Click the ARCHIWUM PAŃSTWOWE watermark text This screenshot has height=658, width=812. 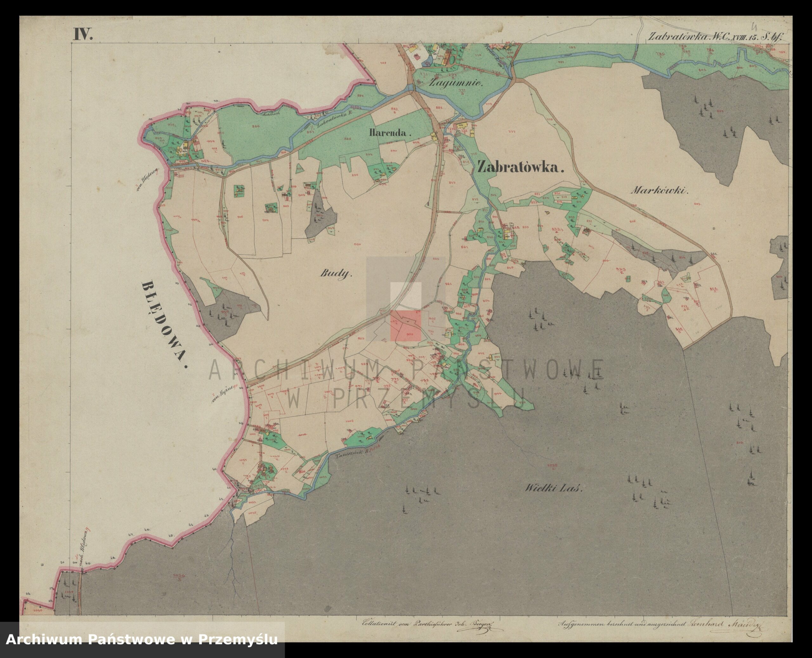(406, 369)
